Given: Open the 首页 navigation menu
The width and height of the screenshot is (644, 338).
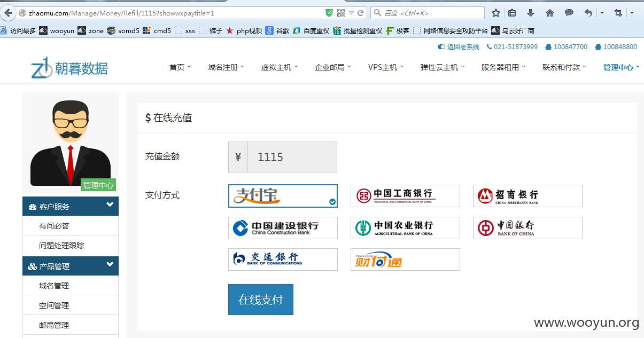Looking at the screenshot, I should pos(180,67).
